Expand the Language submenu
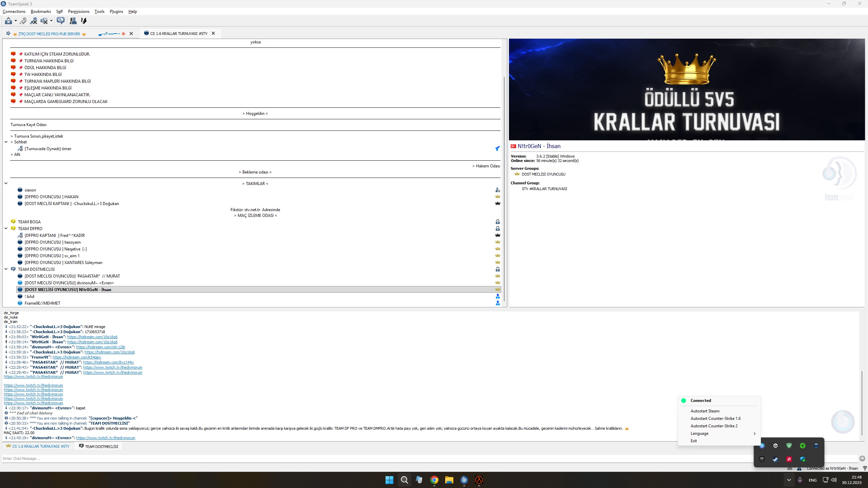 719,433
